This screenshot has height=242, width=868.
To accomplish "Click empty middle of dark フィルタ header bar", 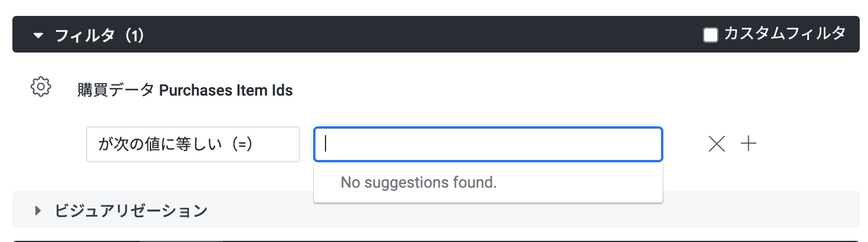I will point(413,35).
